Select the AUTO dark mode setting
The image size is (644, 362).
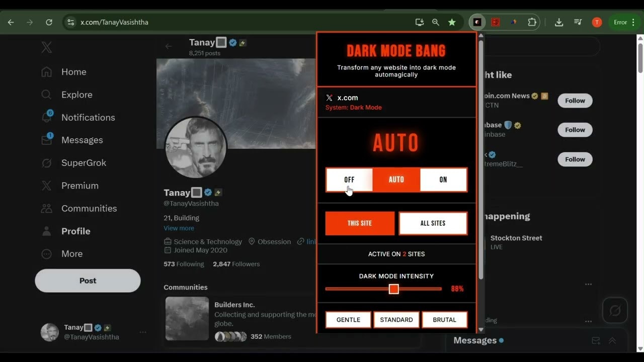click(x=396, y=179)
